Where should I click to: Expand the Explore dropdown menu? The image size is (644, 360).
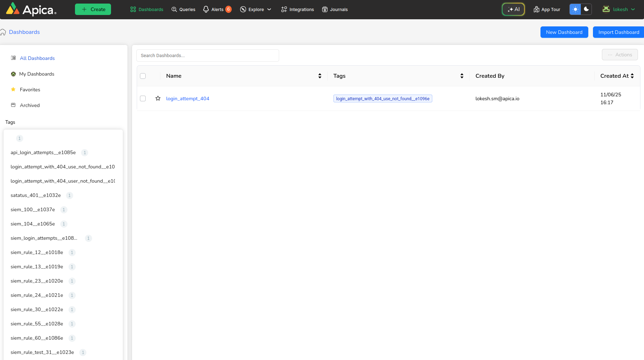256,9
